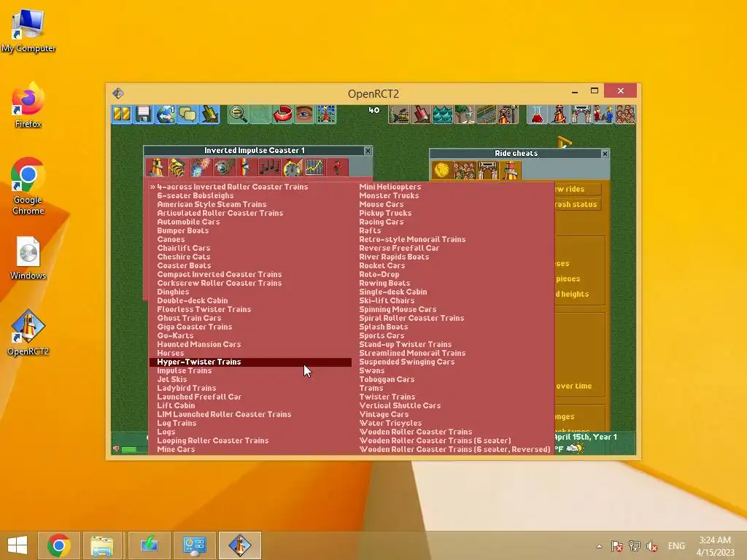Screen dimensions: 747x560
Task: Open Firefox desktop shortcut
Action: [28, 105]
